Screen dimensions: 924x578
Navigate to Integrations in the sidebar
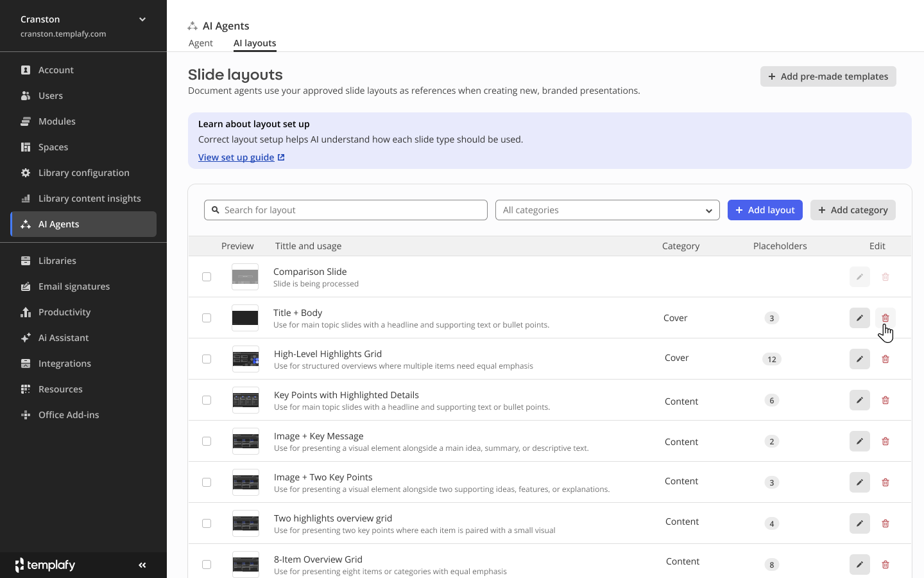click(x=83, y=363)
